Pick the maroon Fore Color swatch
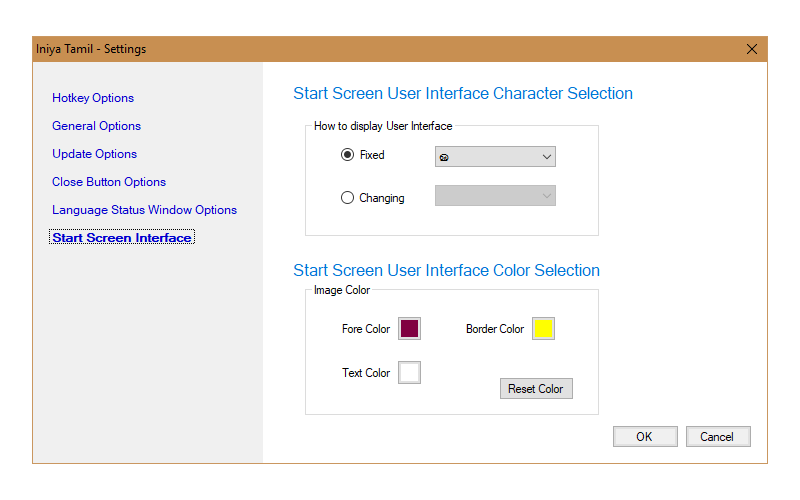 409,329
